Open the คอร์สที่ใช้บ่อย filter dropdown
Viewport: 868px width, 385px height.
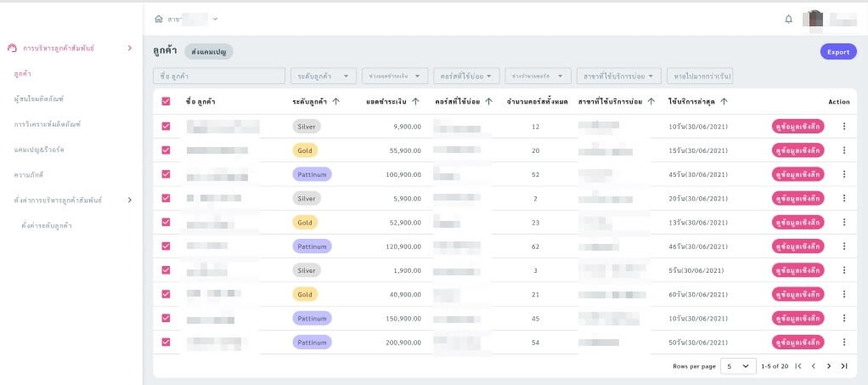coord(466,76)
